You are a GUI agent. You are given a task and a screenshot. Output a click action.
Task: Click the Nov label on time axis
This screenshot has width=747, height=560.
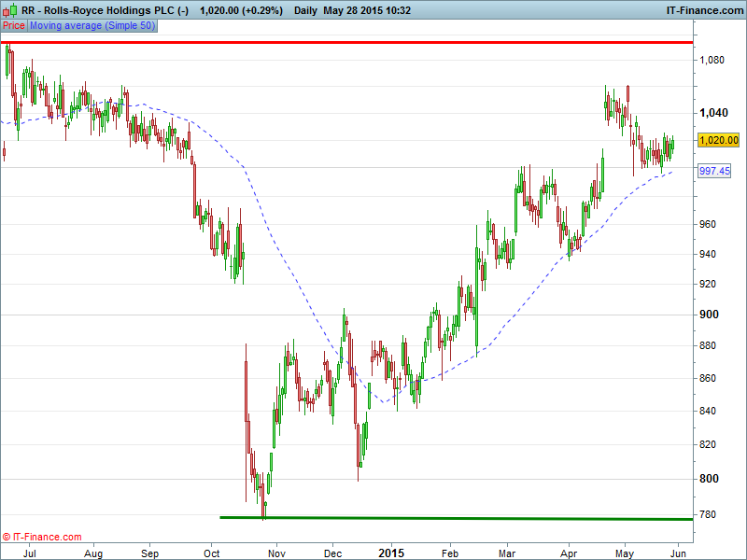tap(275, 553)
